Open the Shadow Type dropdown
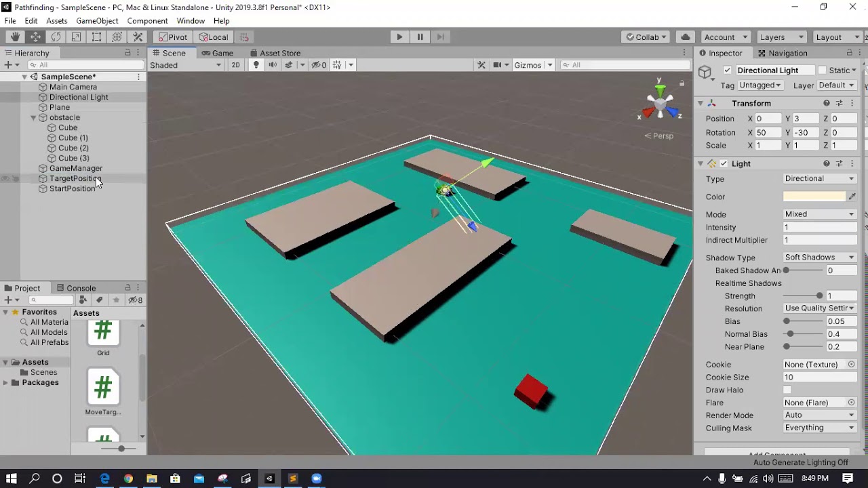868x488 pixels. [x=820, y=258]
